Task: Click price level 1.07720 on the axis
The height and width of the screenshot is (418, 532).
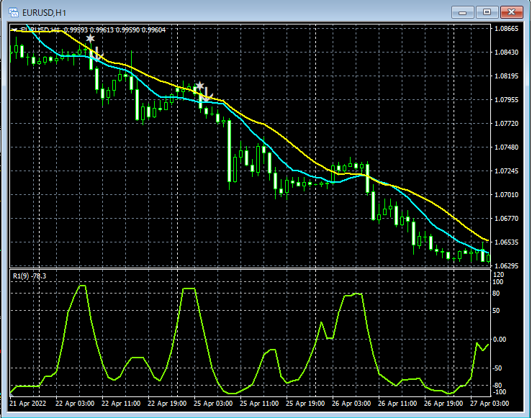Action: [507, 124]
